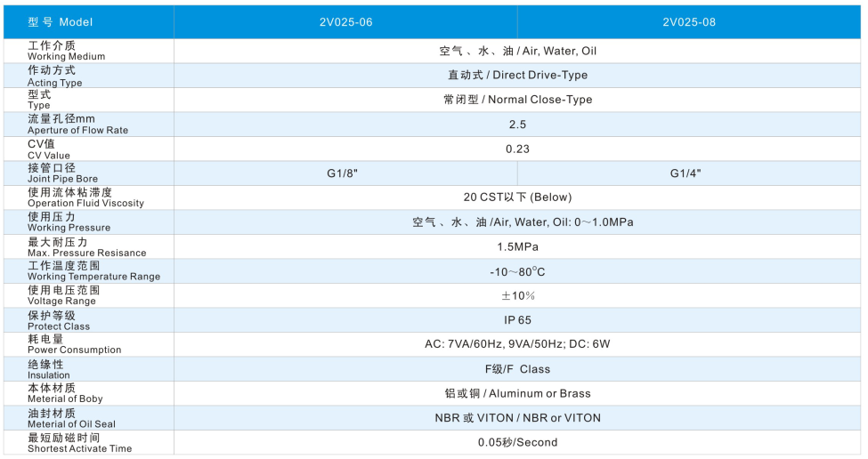Click the Working Medium row label
The width and height of the screenshot is (868, 459).
[66, 51]
